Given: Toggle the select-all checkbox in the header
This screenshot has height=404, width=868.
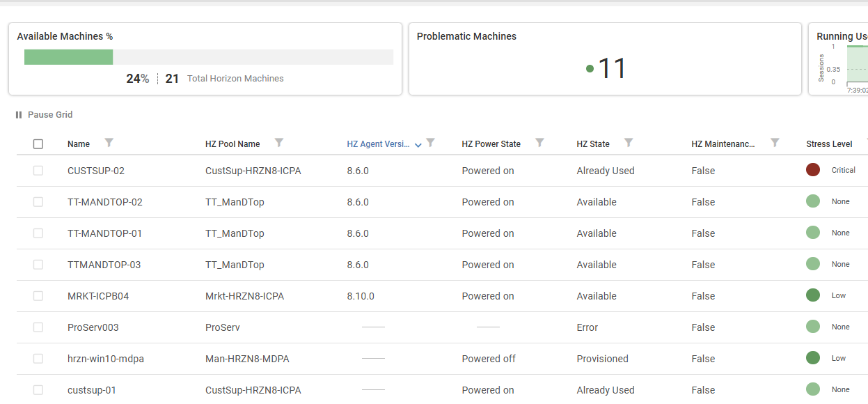Looking at the screenshot, I should pyautogui.click(x=38, y=144).
